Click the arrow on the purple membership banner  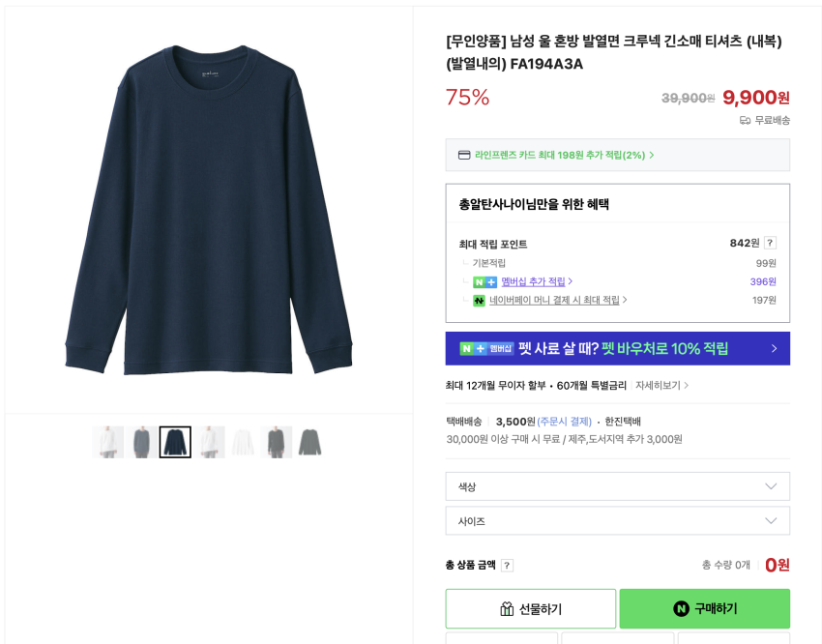tap(774, 348)
